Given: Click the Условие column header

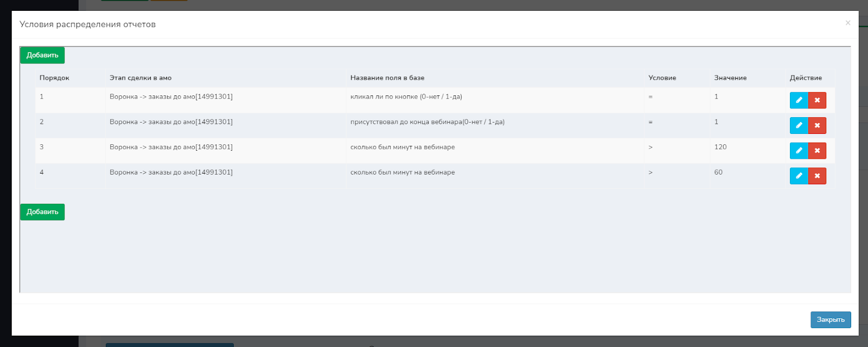Looking at the screenshot, I should 662,78.
